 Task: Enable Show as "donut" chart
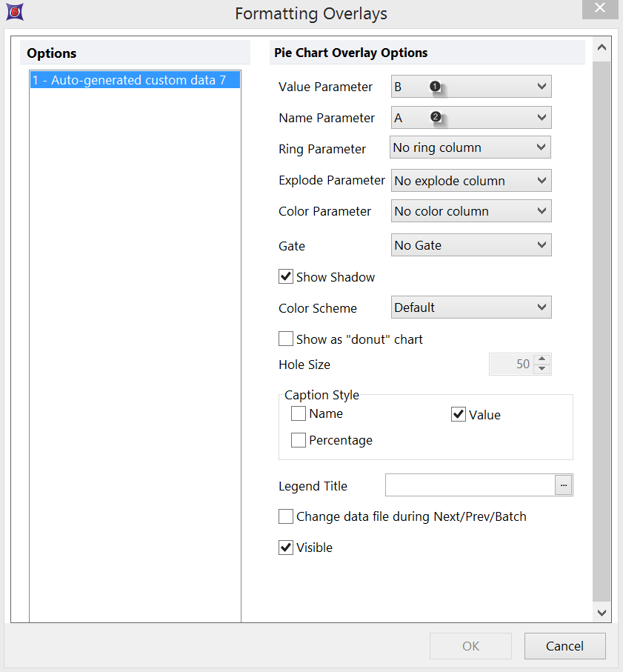click(x=286, y=339)
